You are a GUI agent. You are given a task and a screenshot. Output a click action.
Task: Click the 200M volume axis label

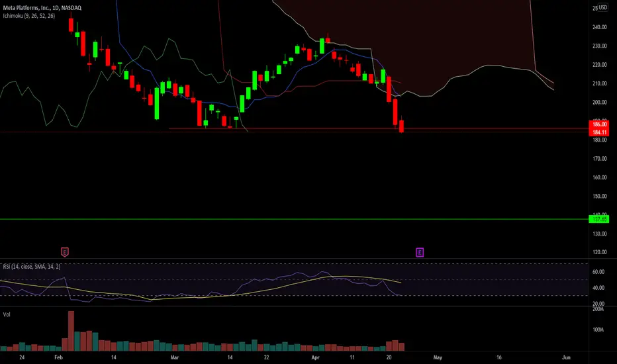598,309
